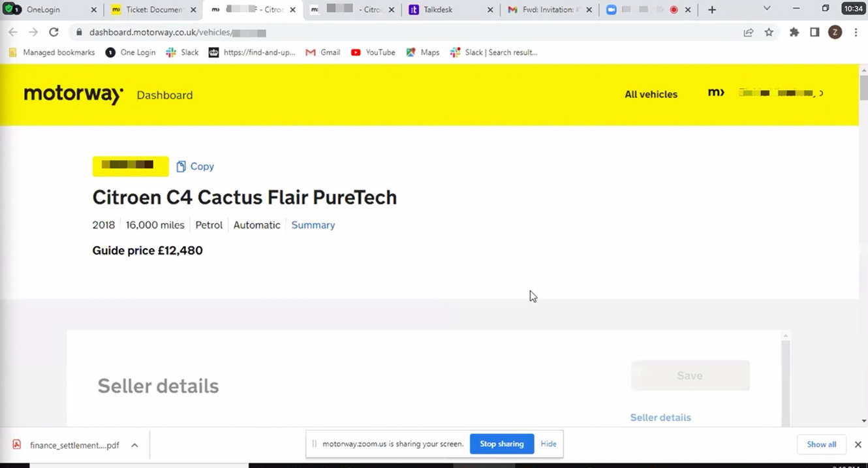Close the Talkdesk tab

pos(490,10)
